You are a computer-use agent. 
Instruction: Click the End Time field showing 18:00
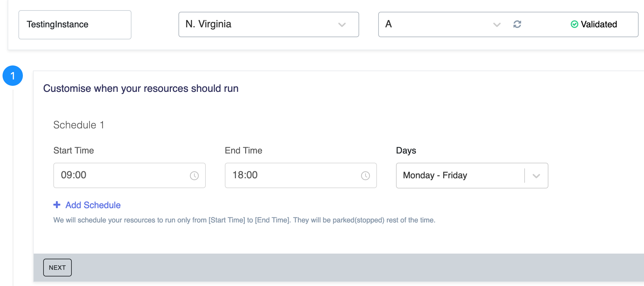click(x=301, y=175)
